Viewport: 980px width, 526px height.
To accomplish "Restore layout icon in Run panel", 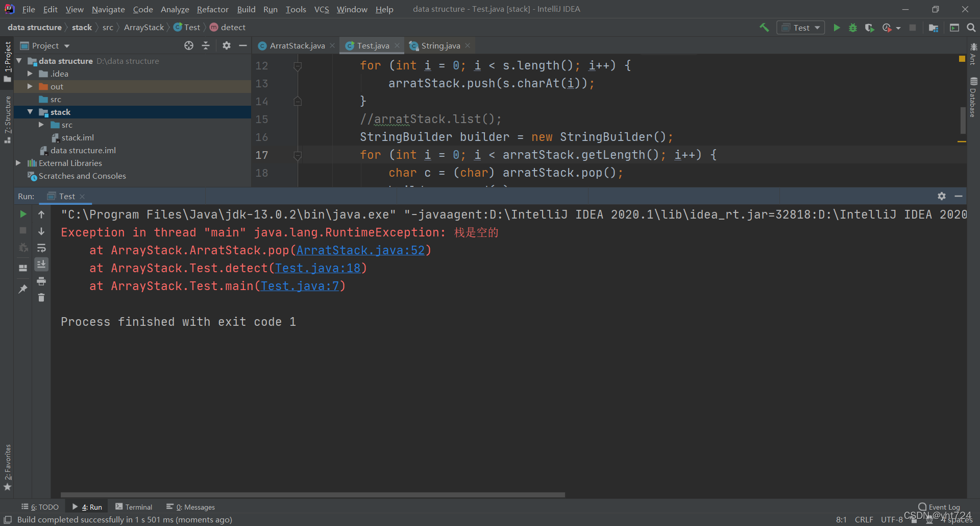I will pyautogui.click(x=23, y=268).
